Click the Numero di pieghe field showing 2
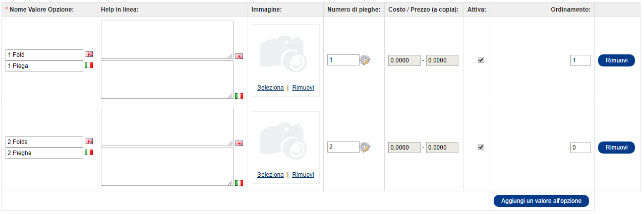The width and height of the screenshot is (644, 214). pyautogui.click(x=343, y=148)
